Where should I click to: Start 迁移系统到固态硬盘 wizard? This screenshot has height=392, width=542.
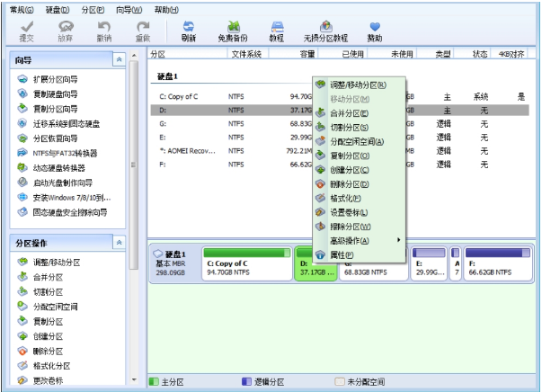58,124
